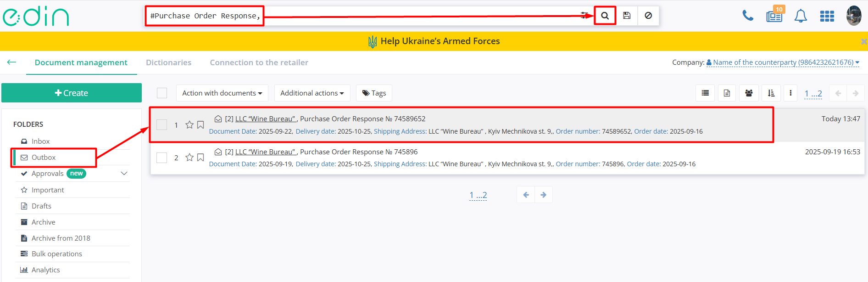The height and width of the screenshot is (282, 868).
Task: Click into the search input field
Action: point(362,16)
